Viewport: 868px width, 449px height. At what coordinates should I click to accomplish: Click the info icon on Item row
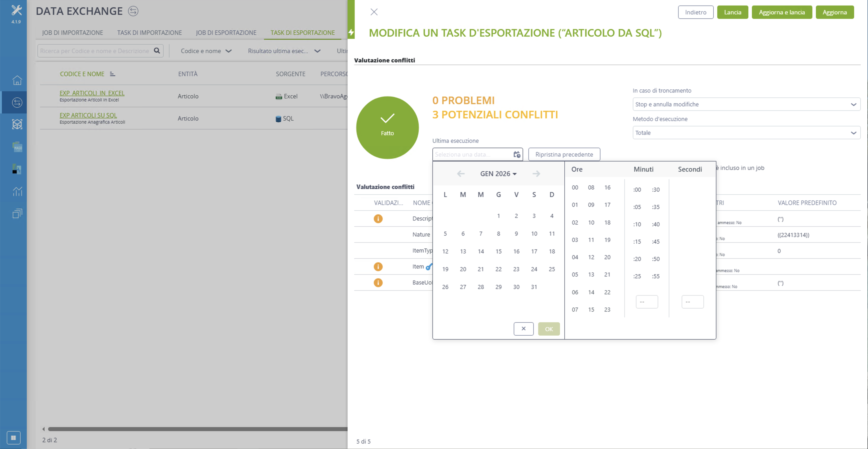point(378,267)
